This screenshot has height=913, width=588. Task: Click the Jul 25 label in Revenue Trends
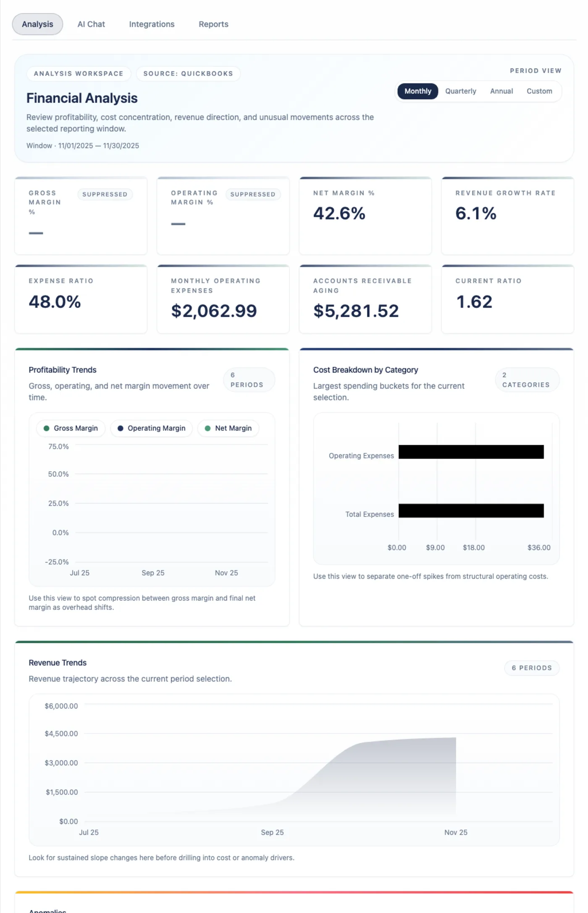coord(89,833)
